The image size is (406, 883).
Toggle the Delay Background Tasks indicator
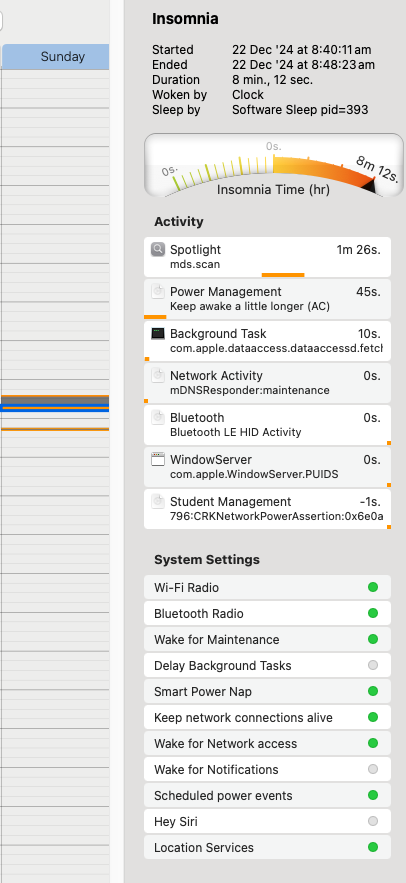click(x=373, y=665)
